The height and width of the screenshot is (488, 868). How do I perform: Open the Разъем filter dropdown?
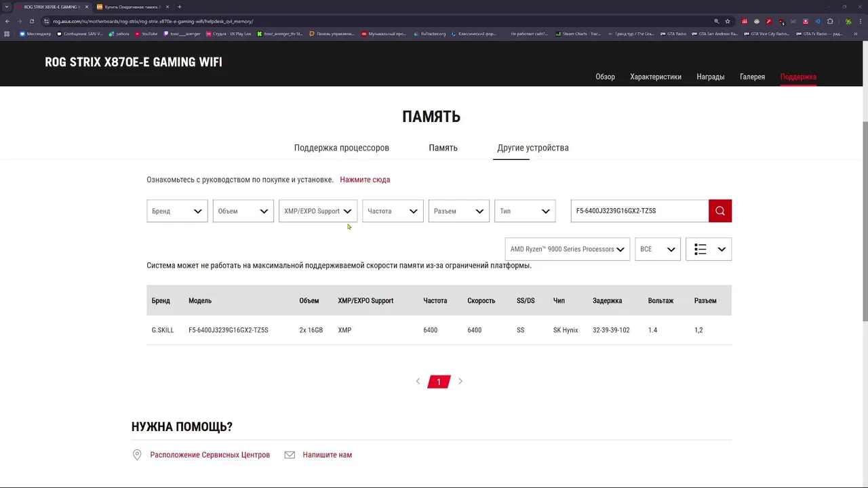[x=458, y=211]
